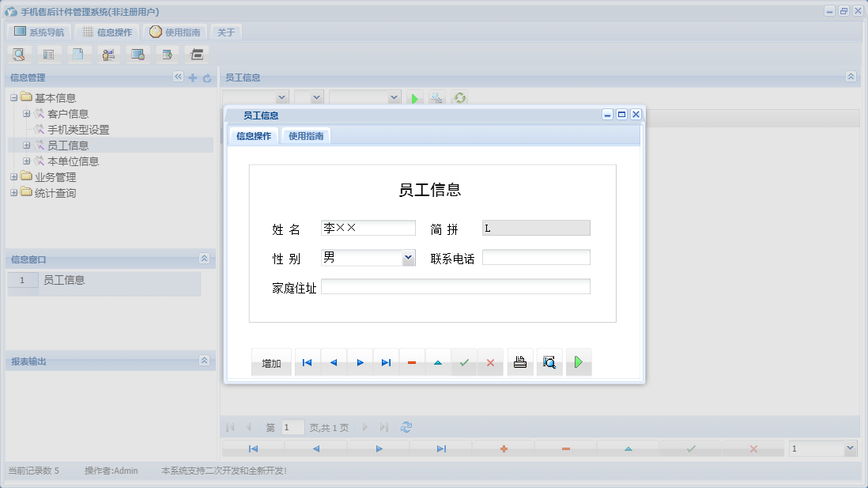Click the report list icon in the toolbar
The width and height of the screenshot is (868, 488).
(x=48, y=54)
